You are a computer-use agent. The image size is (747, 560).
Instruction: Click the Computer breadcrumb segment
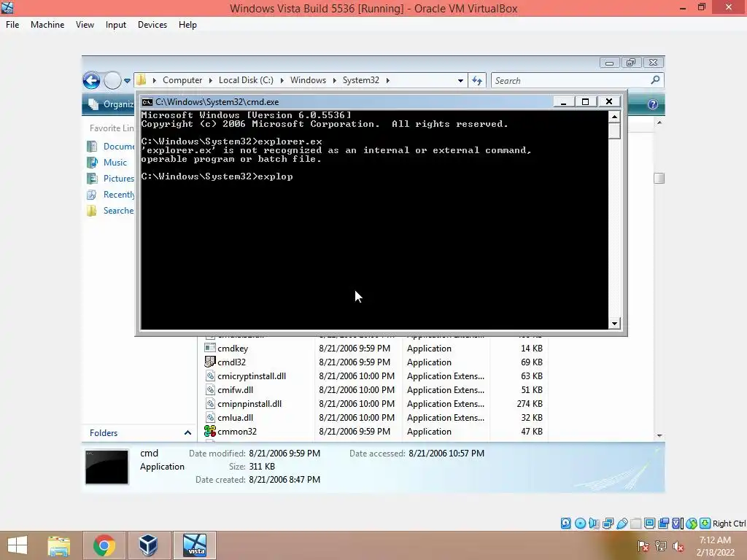click(x=182, y=80)
